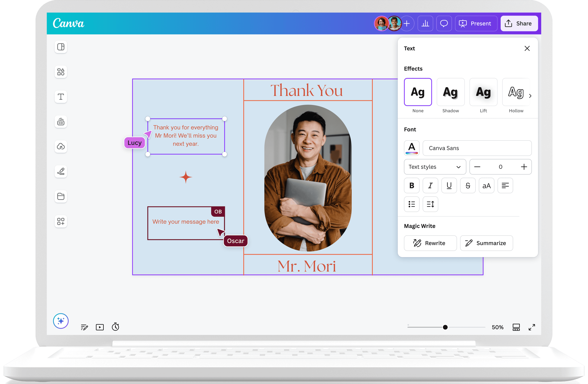588x384 pixels.
Task: Click the Rewrite Magic Write button
Action: (430, 243)
